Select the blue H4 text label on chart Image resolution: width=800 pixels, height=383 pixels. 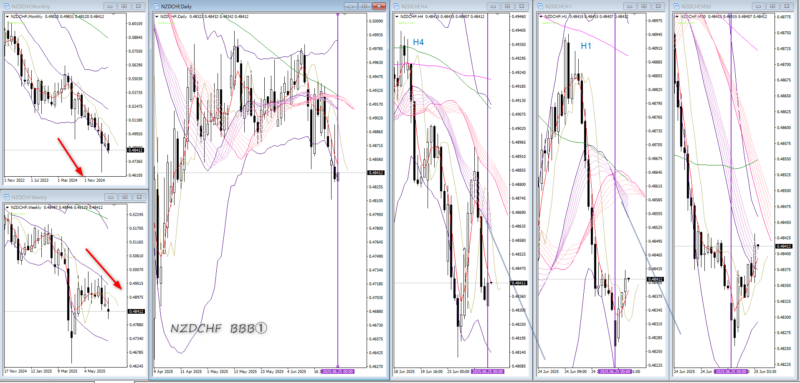(x=418, y=42)
